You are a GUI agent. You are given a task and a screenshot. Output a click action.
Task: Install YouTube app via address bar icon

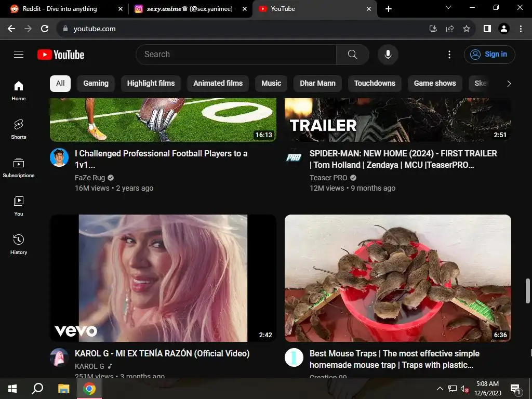[433, 29]
